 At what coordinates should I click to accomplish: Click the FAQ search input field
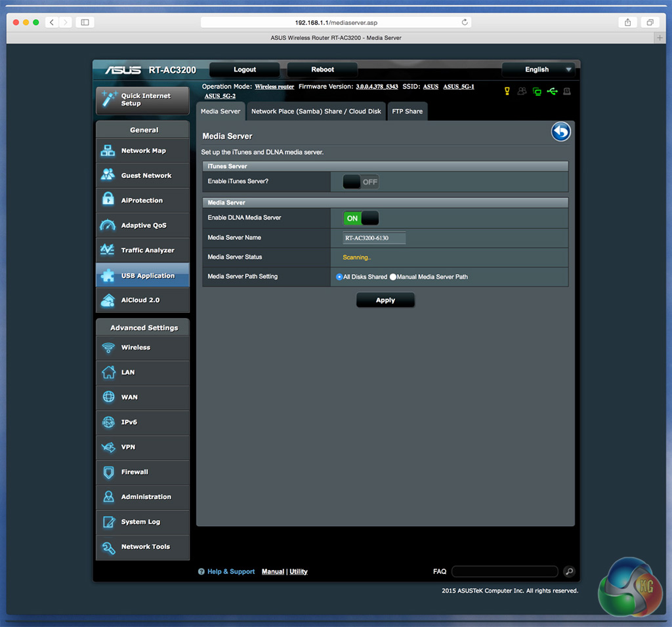(505, 571)
